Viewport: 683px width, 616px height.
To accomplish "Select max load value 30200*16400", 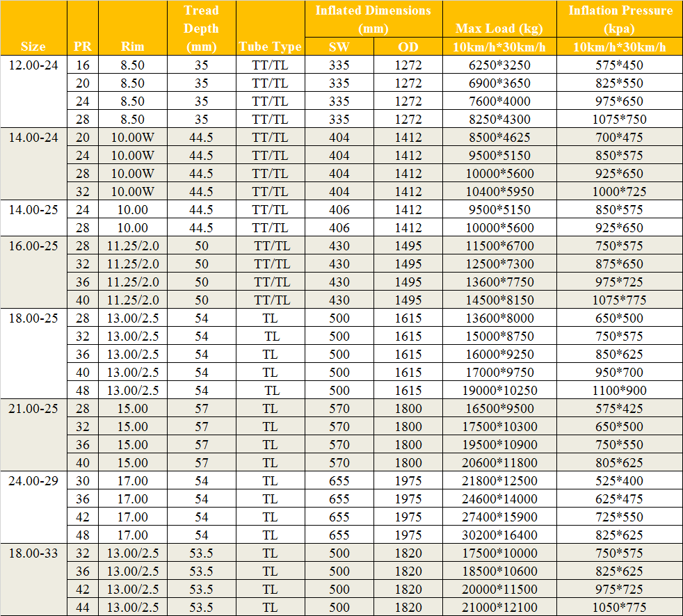I will point(499,535).
